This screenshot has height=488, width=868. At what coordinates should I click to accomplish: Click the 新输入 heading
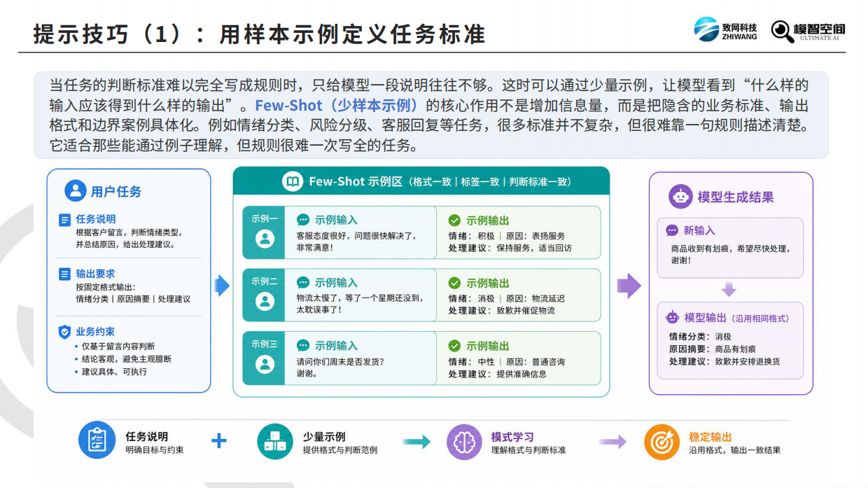699,231
